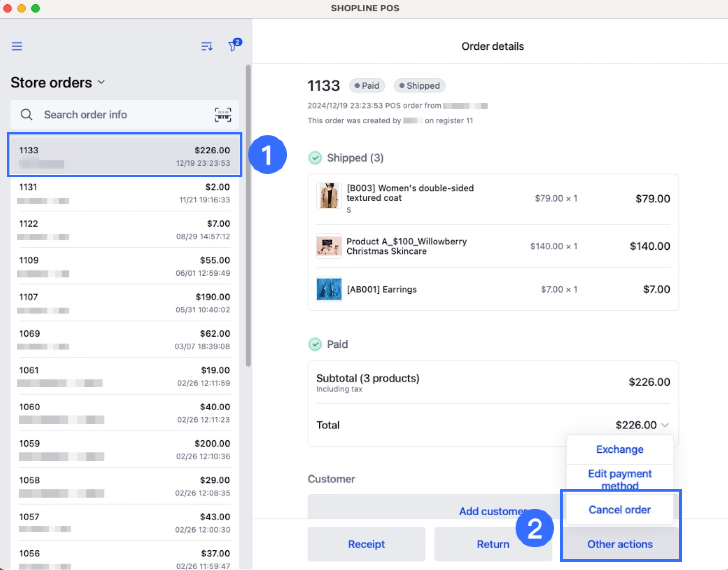This screenshot has height=570, width=728.
Task: Click the Women's textured coat thumbnail
Action: (329, 196)
